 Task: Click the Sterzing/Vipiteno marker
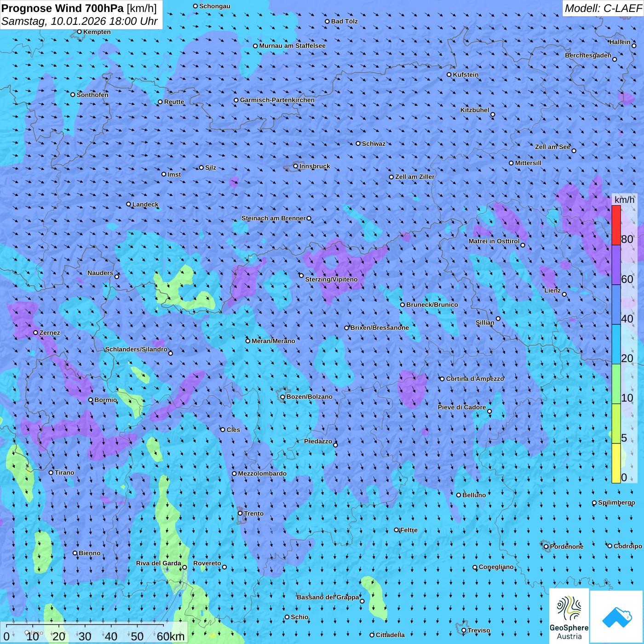(301, 276)
